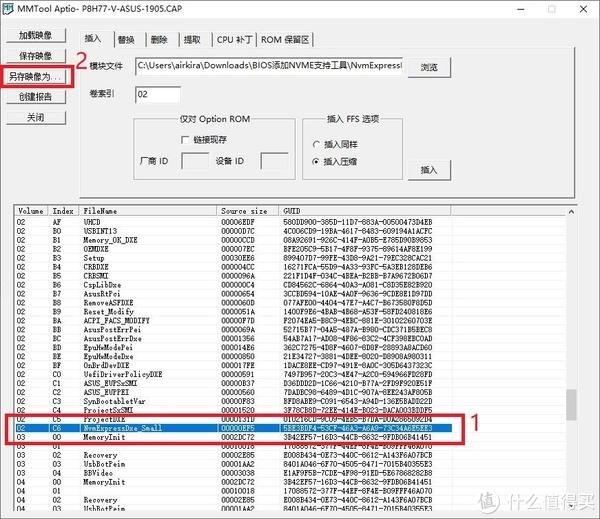This screenshot has height=519, width=600.
Task: Click the Index column header
Action: tap(64, 211)
